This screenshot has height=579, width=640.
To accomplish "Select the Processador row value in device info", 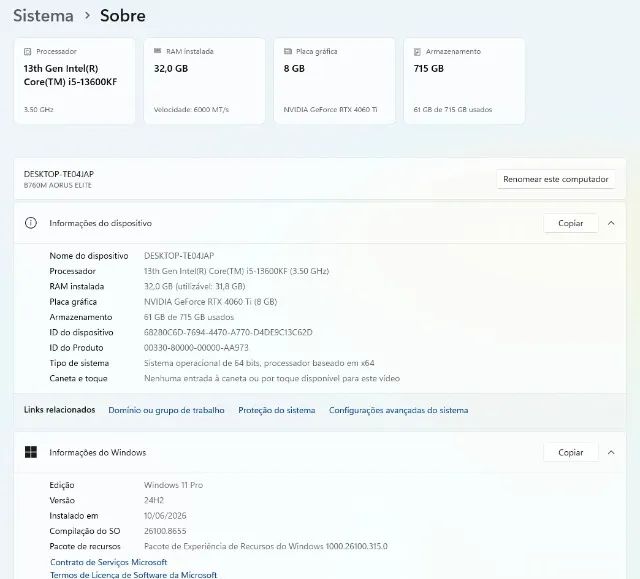I will pyautogui.click(x=236, y=271).
